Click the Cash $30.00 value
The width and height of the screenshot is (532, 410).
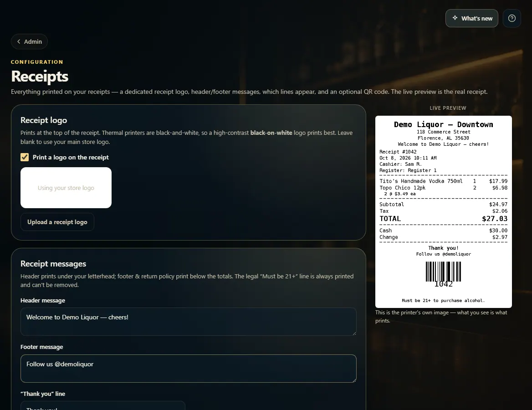(x=498, y=231)
